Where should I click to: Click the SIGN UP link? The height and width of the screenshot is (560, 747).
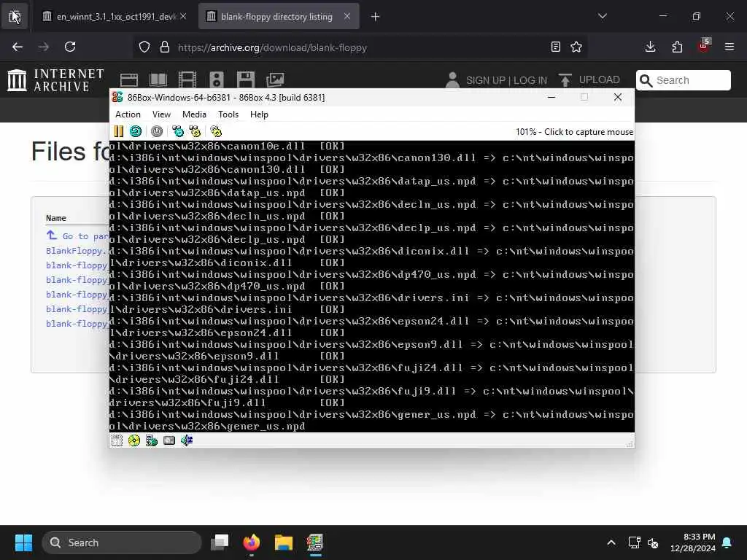486,80
